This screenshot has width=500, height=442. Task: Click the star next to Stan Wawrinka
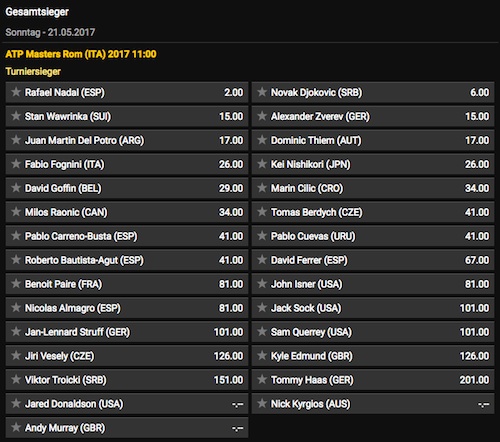16,116
